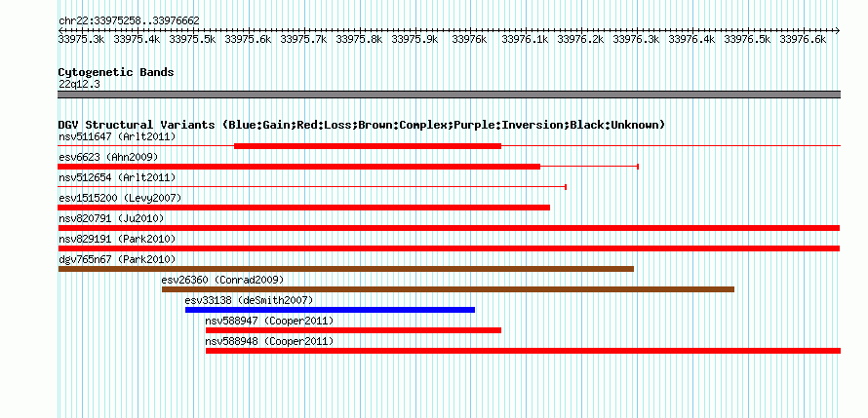Select the nsv588947 red loss bar
Image resolution: width=868 pixels, height=418 pixels.
pos(353,330)
